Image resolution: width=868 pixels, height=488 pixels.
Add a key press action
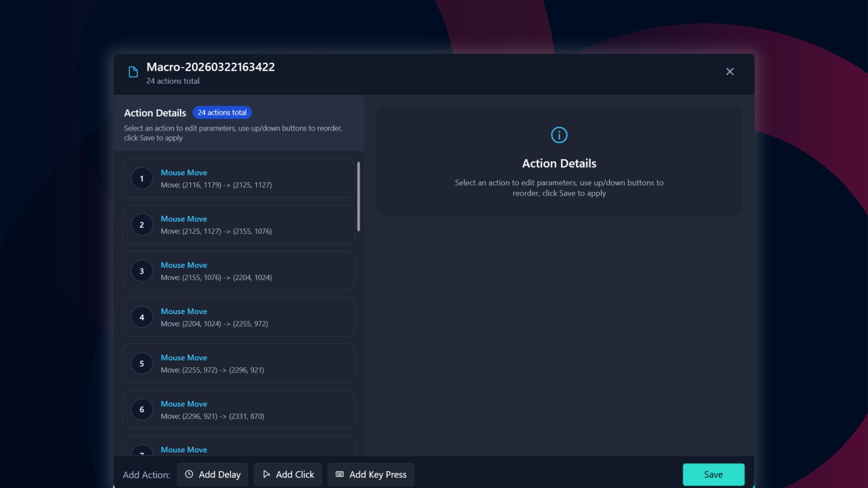pyautogui.click(x=371, y=474)
